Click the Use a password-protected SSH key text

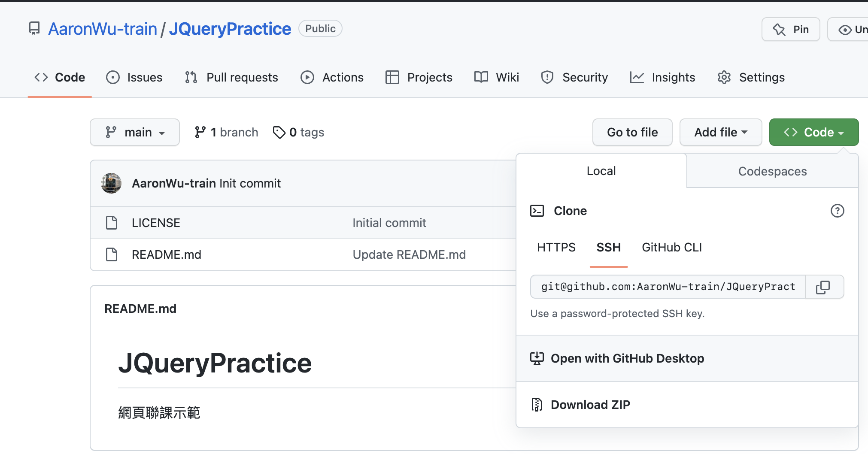coord(617,314)
